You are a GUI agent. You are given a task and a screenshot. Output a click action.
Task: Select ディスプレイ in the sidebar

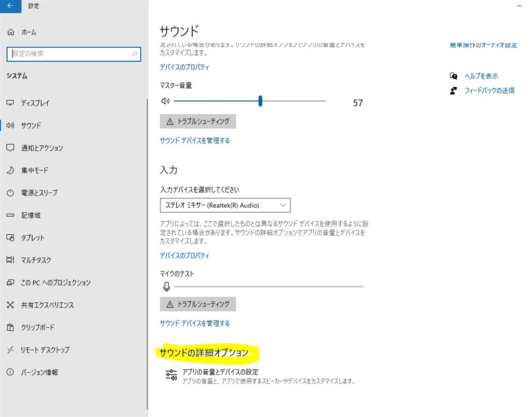pos(35,103)
